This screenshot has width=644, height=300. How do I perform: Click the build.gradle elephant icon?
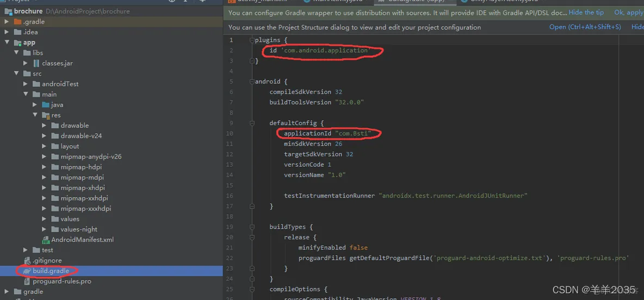tap(27, 271)
